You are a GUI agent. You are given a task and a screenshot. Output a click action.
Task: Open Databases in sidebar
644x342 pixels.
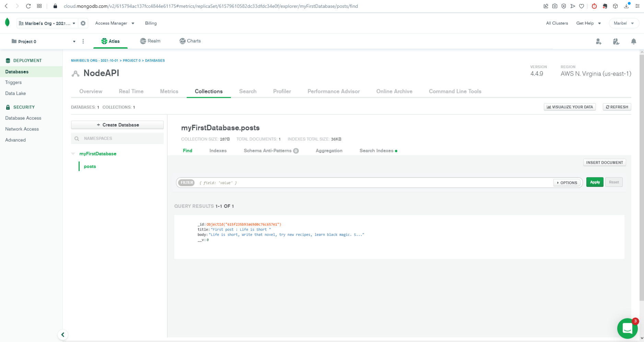[x=31, y=72]
